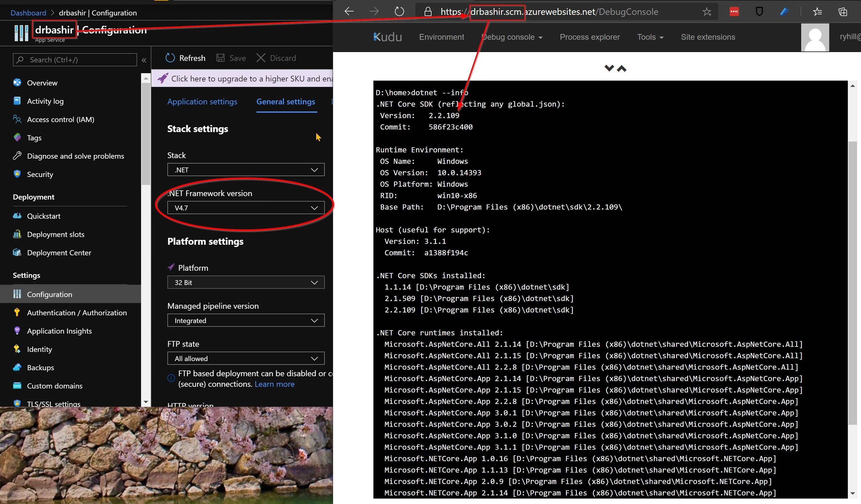The image size is (861, 504).
Task: Open the Stack .NET dropdown
Action: click(x=246, y=170)
